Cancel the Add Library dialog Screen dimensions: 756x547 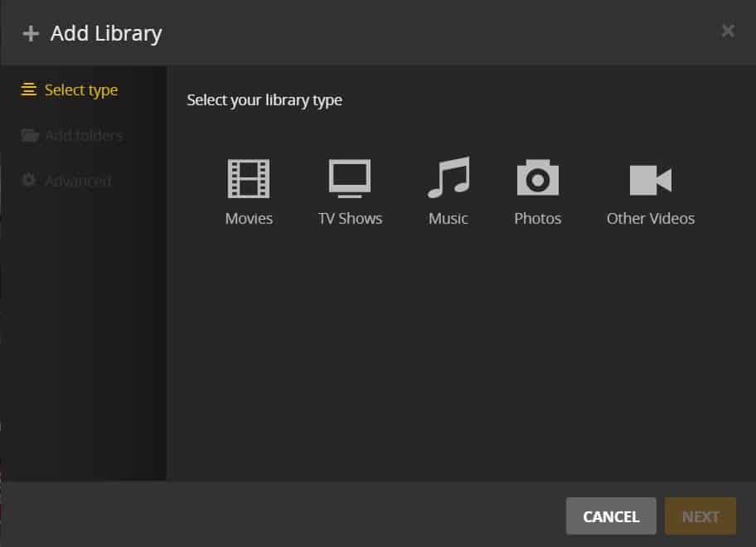[x=611, y=516]
